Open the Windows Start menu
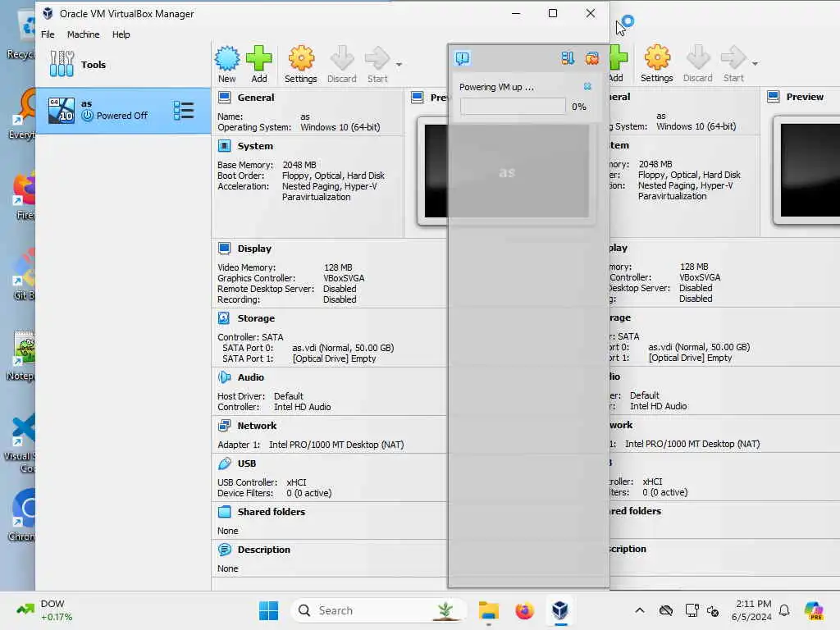Viewport: 840px width, 630px height. pos(268,610)
